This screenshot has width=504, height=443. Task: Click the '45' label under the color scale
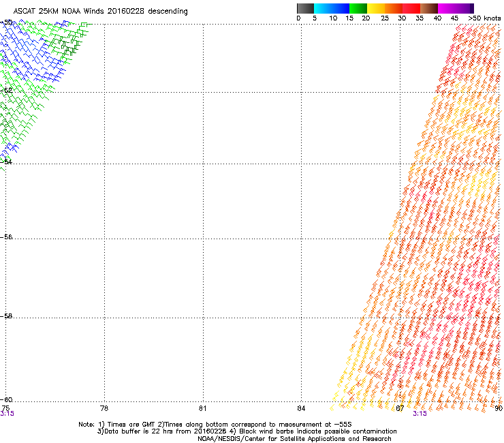point(454,18)
